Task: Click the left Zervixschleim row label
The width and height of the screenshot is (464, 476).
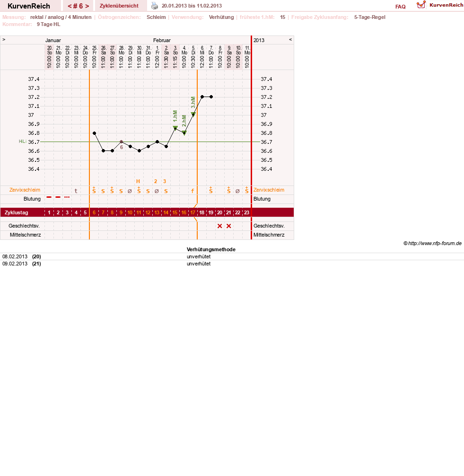Action: pyautogui.click(x=25, y=190)
